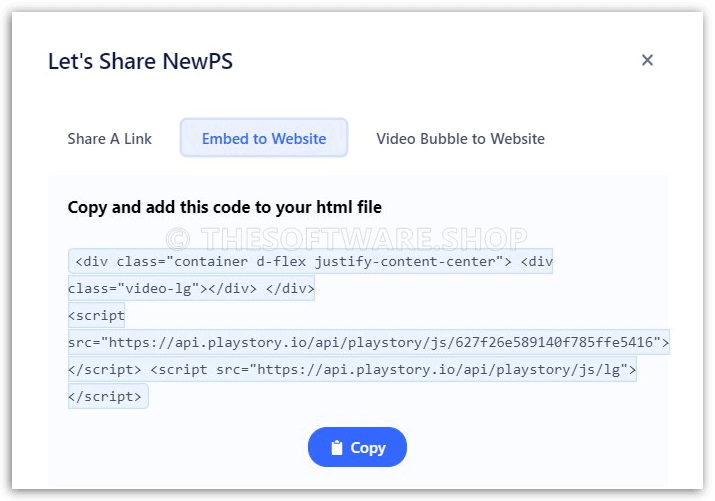The width and height of the screenshot is (715, 501).
Task: Close the Let's Share NewPS dialog
Action: tap(647, 60)
